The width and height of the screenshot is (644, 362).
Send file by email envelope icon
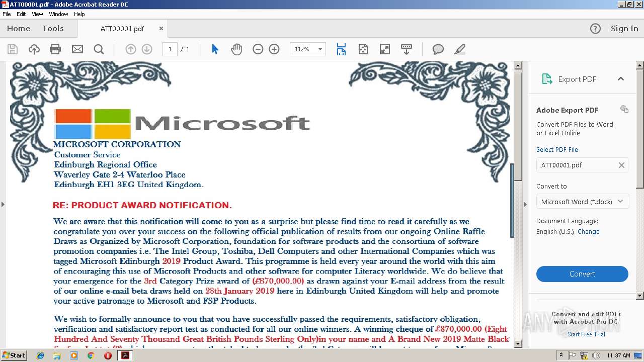[77, 49]
